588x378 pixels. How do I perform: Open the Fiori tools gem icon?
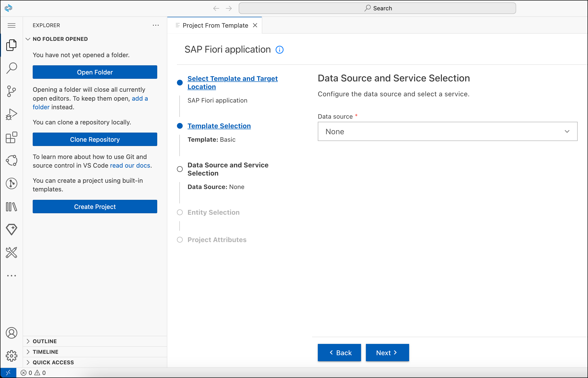(x=11, y=229)
